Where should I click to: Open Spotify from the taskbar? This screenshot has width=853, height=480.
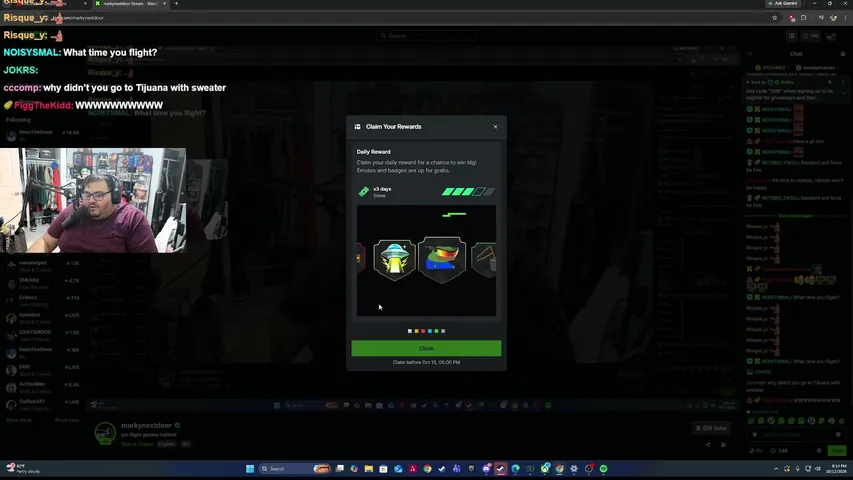click(x=603, y=469)
